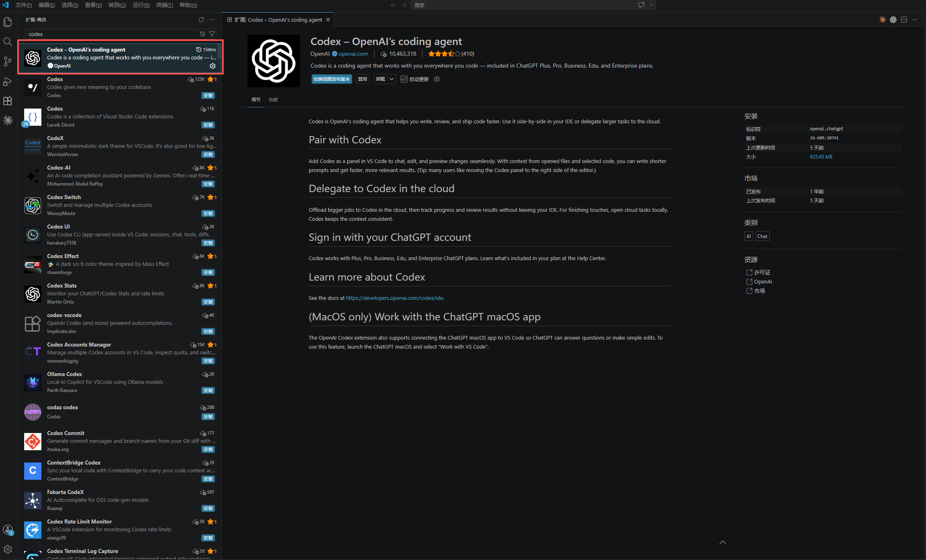Go forward with the title bar arrow

(404, 5)
